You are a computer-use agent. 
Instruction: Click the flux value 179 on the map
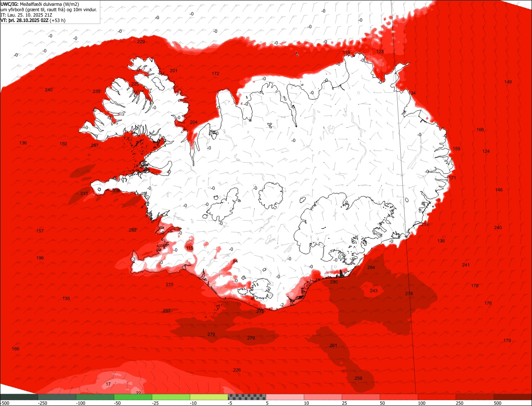pyautogui.click(x=507, y=340)
